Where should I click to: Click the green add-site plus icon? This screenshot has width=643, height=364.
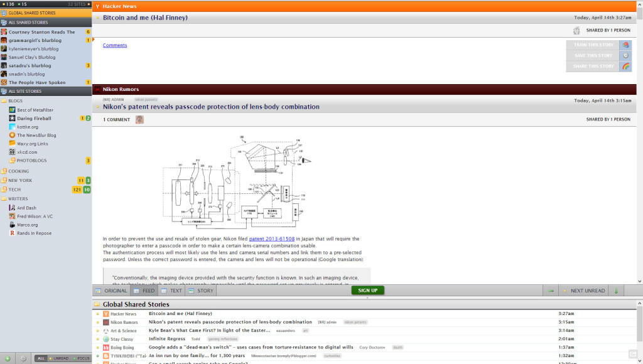point(8,358)
